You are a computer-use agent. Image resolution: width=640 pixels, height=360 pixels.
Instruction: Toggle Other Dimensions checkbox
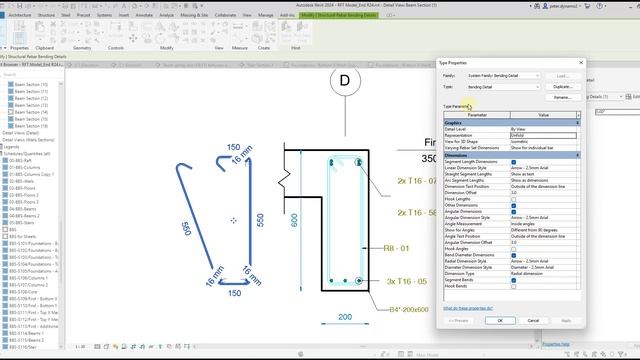tap(513, 205)
